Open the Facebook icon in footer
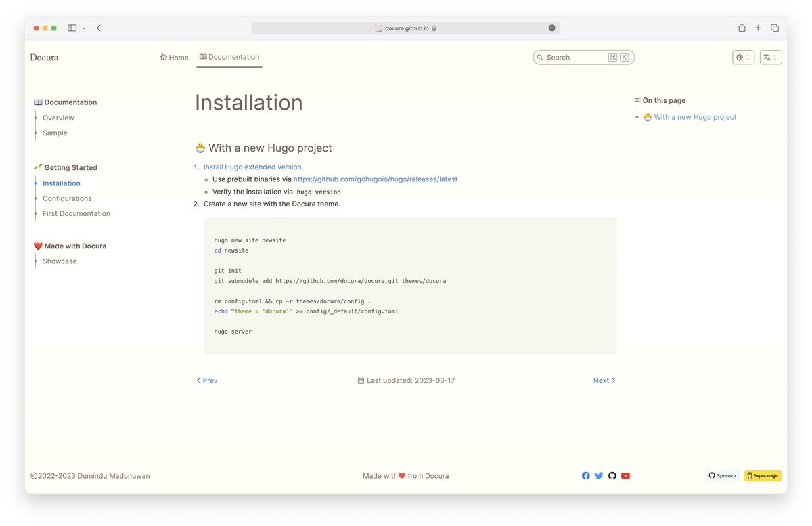 [586, 476]
